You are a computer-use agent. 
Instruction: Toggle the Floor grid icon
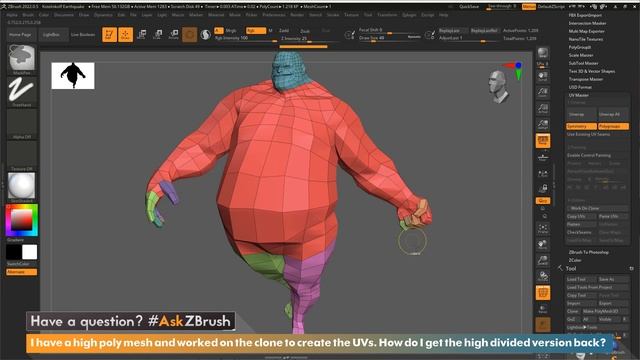[543, 157]
